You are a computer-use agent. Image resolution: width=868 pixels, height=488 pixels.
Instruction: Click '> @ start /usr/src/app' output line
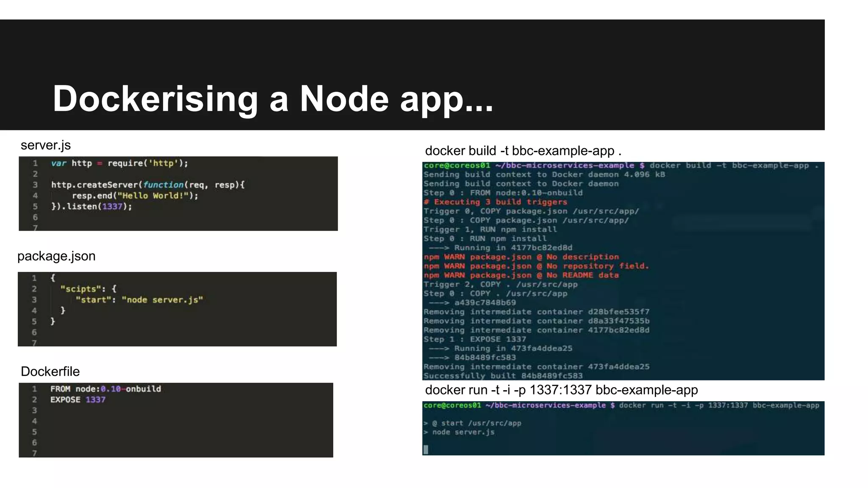473,423
